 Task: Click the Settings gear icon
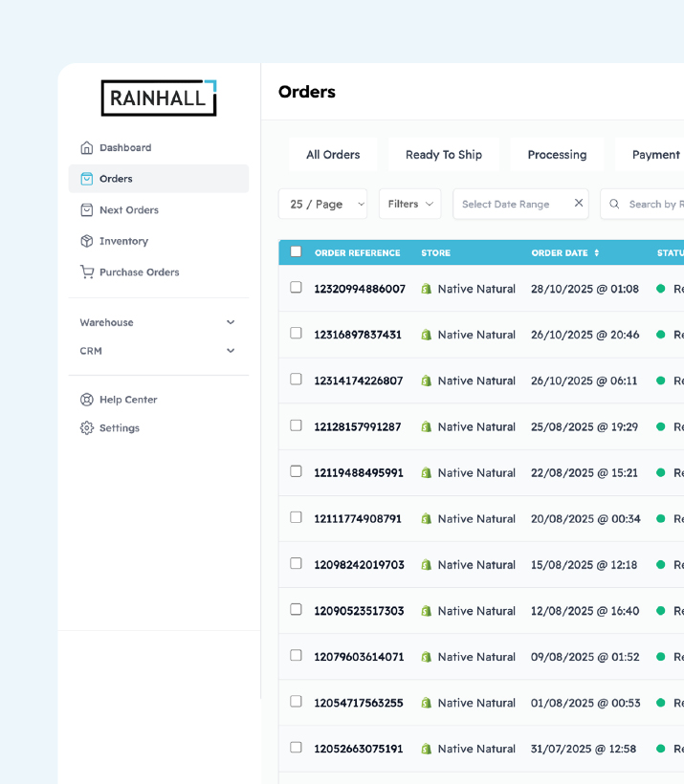coord(87,428)
